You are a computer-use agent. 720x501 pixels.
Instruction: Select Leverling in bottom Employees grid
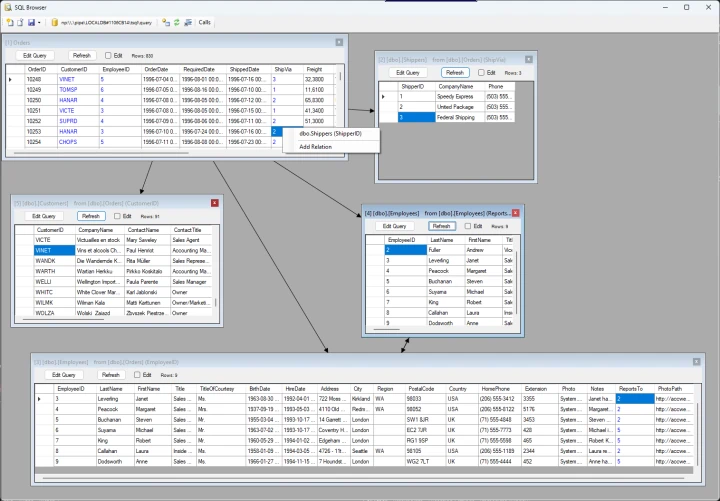(116, 399)
